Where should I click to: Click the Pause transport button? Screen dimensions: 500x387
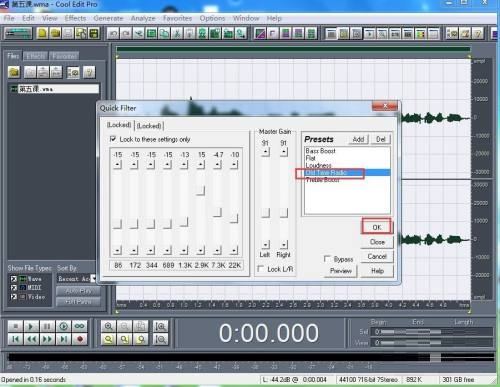pyautogui.click(x=47, y=326)
